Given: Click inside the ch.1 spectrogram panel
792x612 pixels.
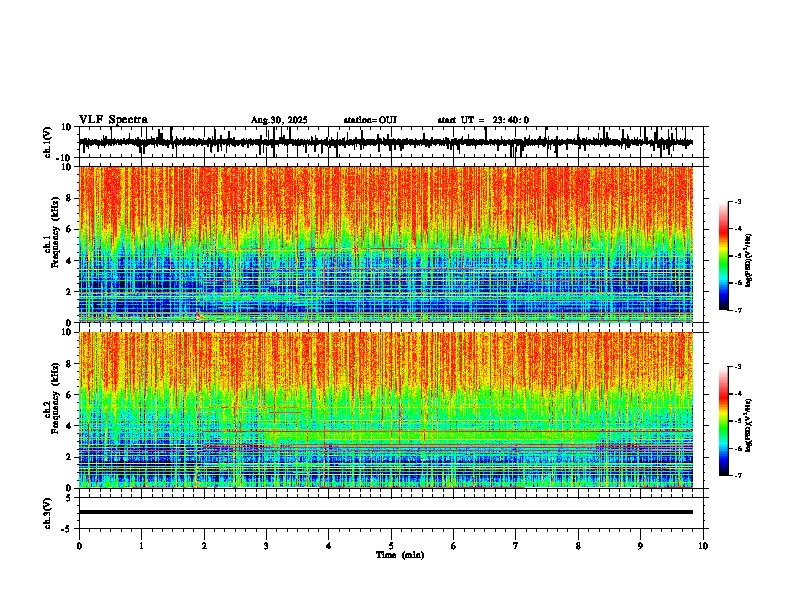Looking at the screenshot, I should point(385,244).
